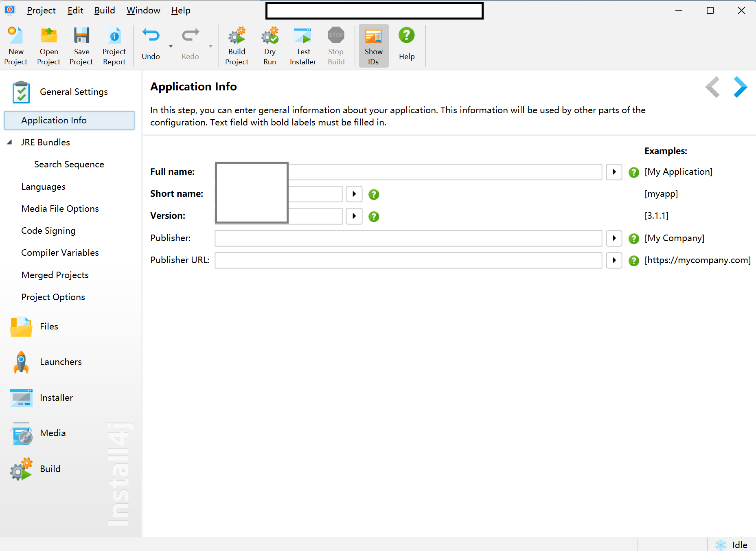
Task: Select the General Settings section
Action: (70, 92)
